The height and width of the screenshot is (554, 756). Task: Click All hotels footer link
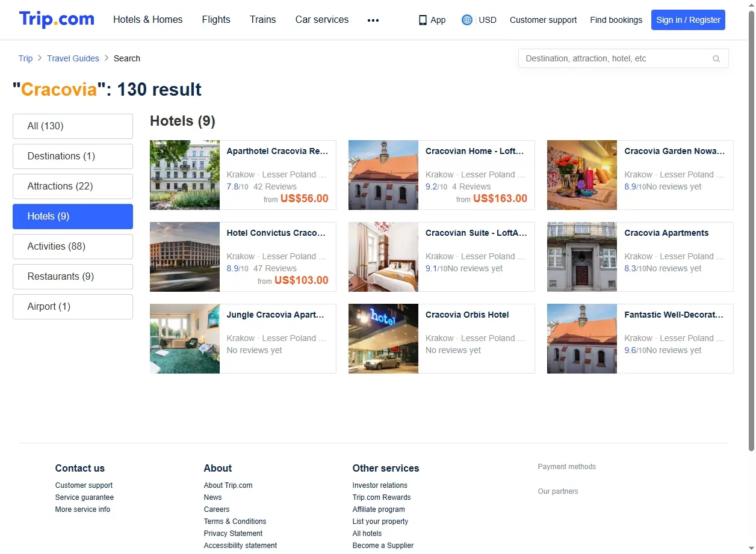click(367, 534)
